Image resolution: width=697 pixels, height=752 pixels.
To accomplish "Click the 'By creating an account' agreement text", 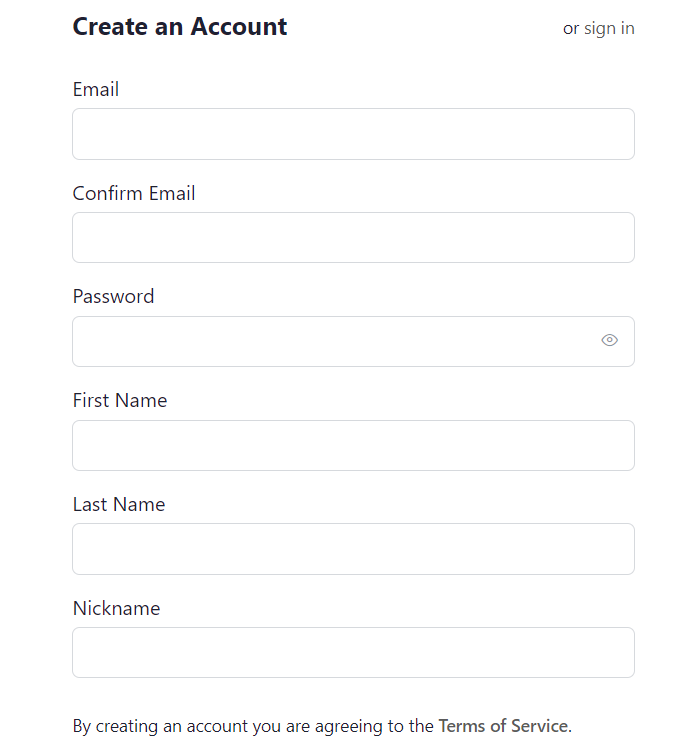I will (322, 726).
